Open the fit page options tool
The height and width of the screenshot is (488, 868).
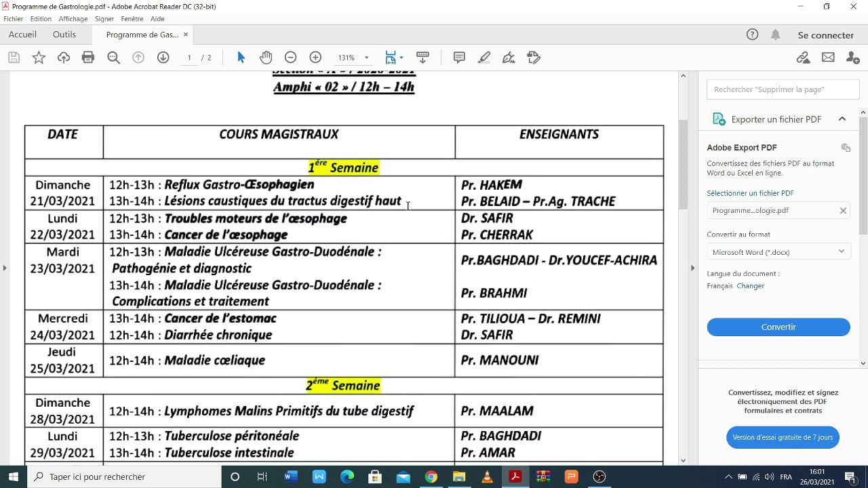tap(391, 58)
